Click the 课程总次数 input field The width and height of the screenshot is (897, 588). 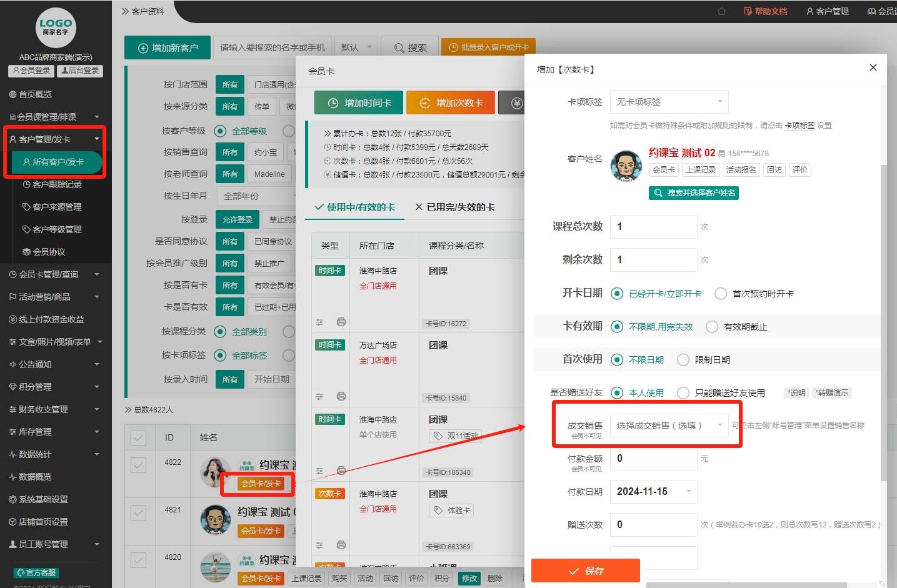[653, 227]
